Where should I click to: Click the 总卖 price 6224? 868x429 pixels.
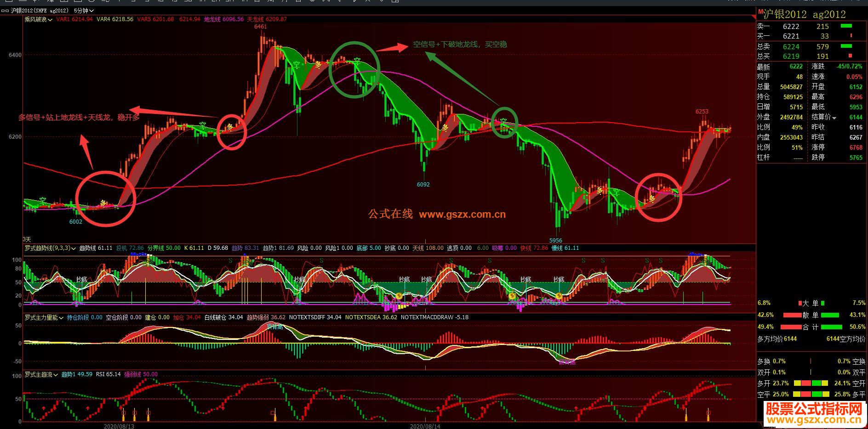click(791, 47)
